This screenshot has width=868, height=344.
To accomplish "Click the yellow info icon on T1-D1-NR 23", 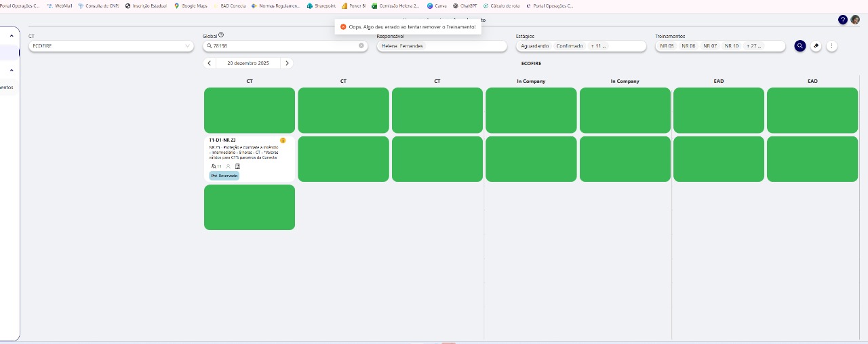I will 283,140.
